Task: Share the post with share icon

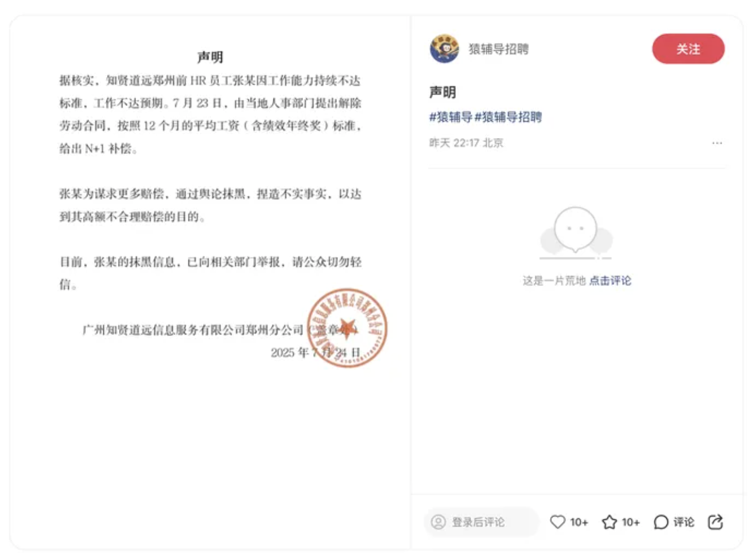Action: 715,522
